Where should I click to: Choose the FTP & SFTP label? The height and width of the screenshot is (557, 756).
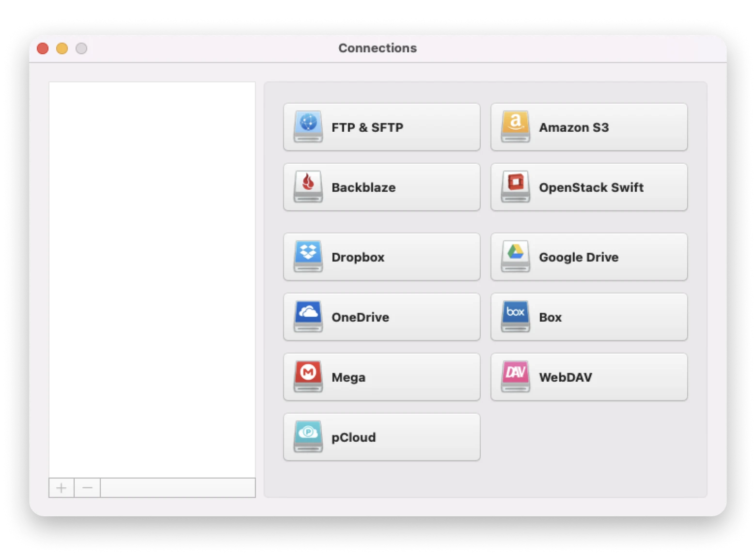(367, 127)
